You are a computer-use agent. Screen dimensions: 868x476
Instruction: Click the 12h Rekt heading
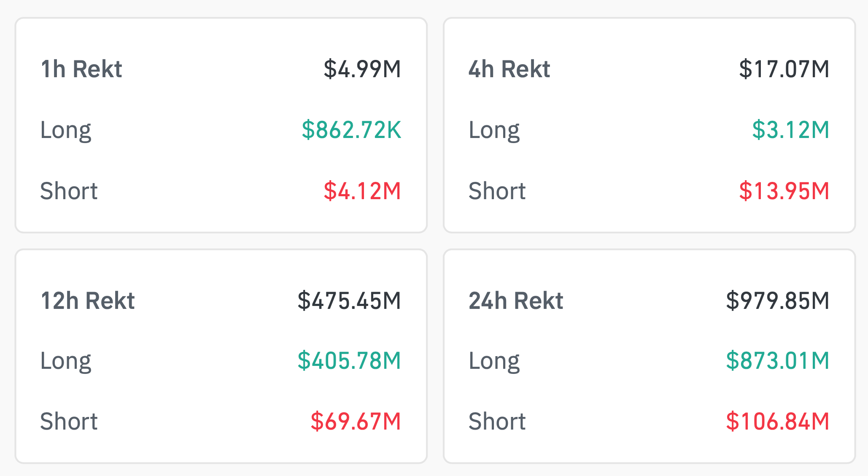(88, 300)
